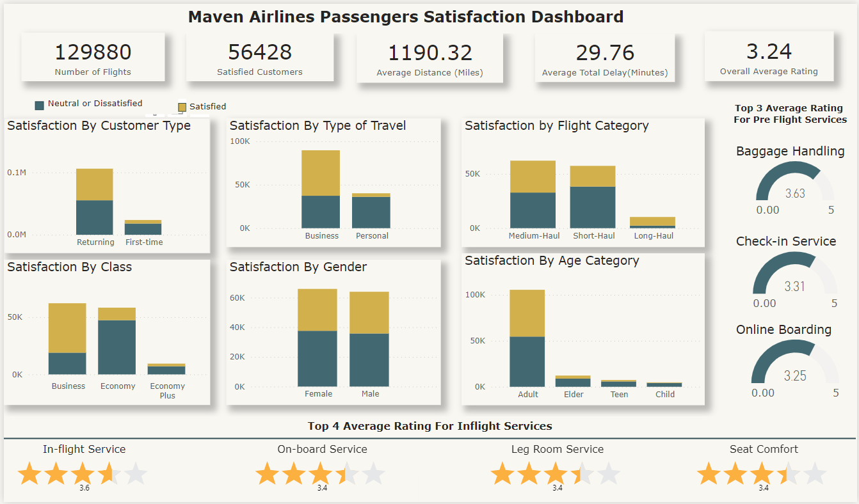Click the last star under Seat Comfort

point(814,475)
